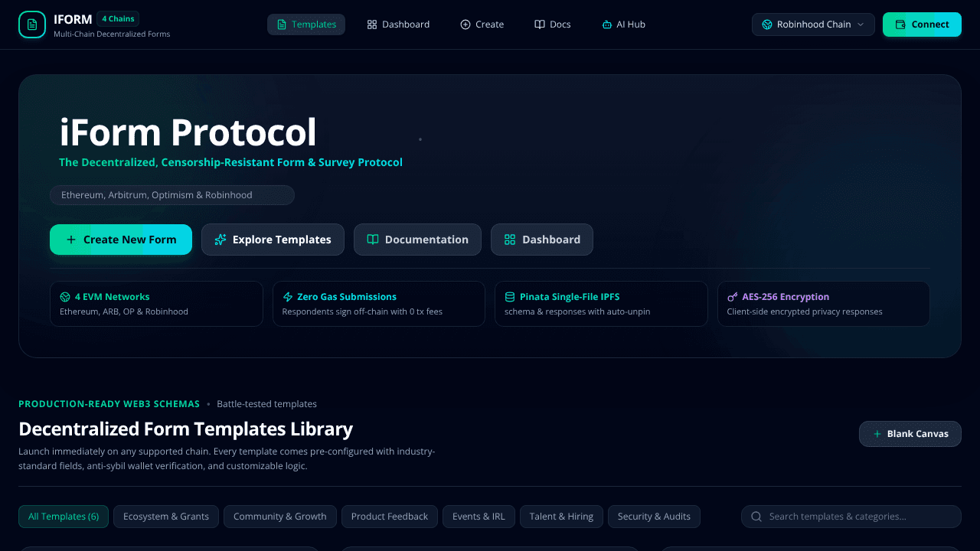Open Documentation from the hero section
980x551 pixels.
click(x=417, y=240)
